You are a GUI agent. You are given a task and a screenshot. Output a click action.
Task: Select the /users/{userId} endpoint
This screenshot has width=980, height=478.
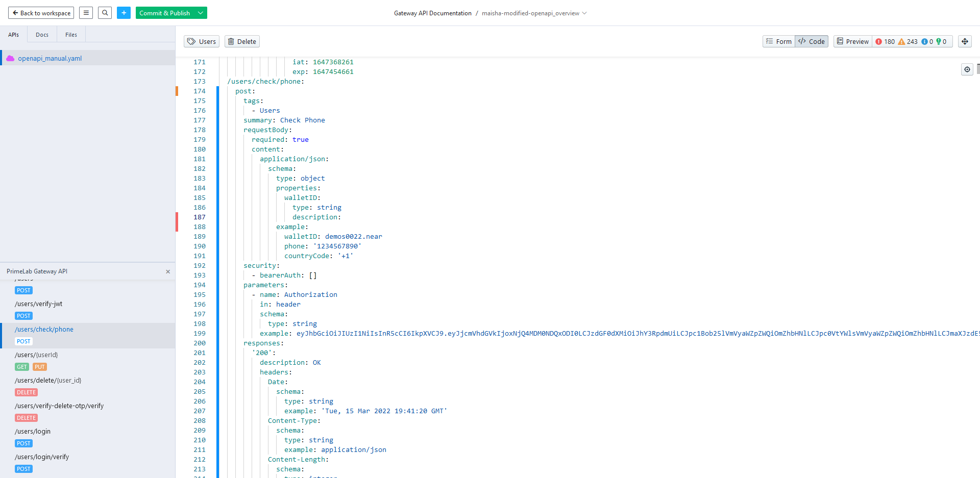tap(36, 355)
